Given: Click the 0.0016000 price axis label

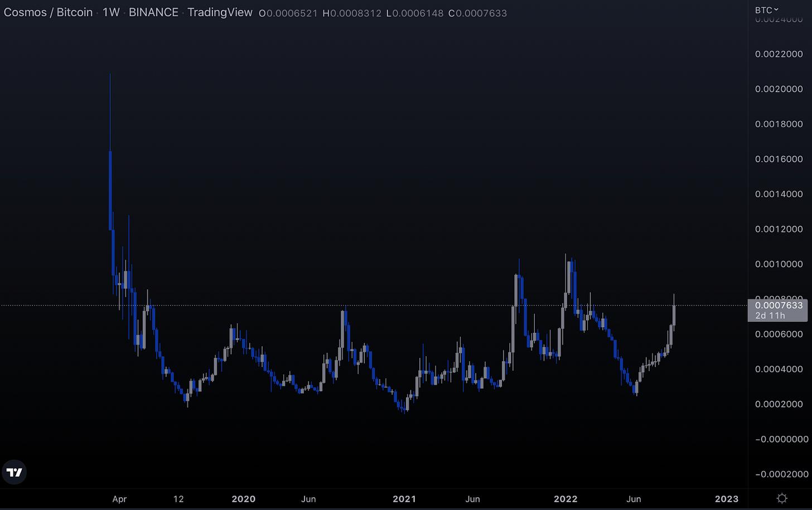Looking at the screenshot, I should 779,159.
